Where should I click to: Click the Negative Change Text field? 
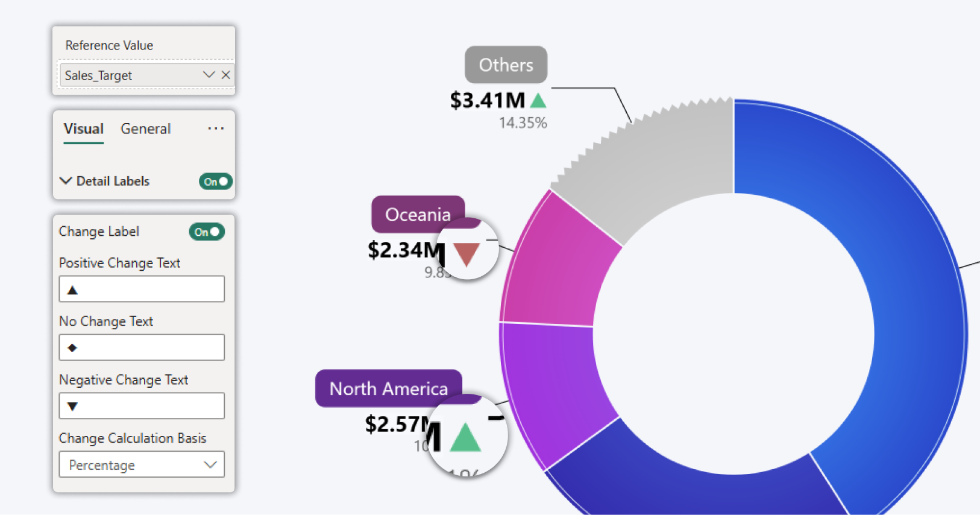coord(142,406)
